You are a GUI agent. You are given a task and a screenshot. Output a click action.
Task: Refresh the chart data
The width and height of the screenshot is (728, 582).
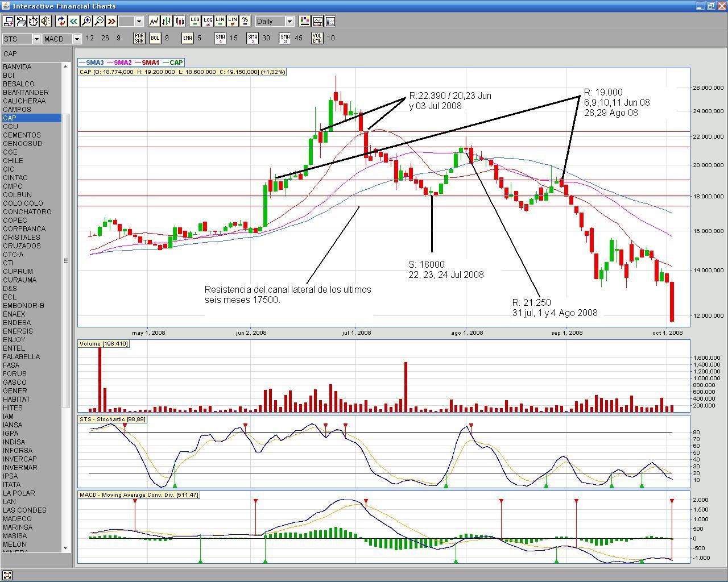[x=61, y=21]
